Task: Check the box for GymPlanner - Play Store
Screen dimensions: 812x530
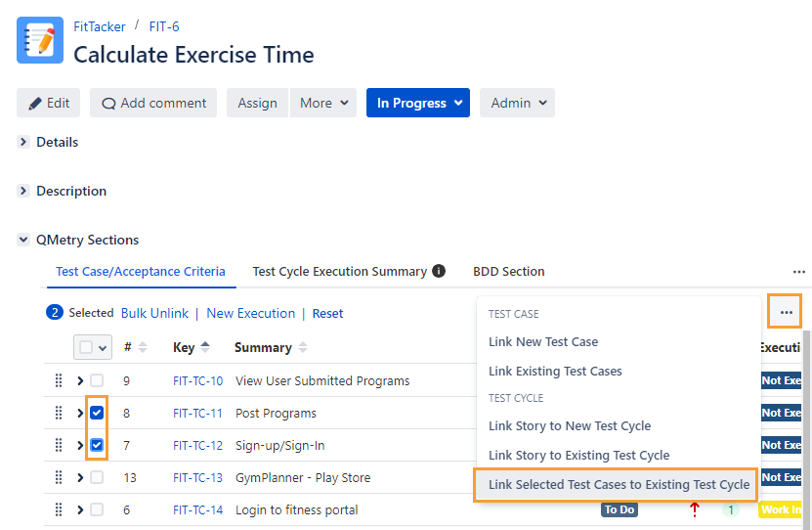Action: tap(97, 477)
